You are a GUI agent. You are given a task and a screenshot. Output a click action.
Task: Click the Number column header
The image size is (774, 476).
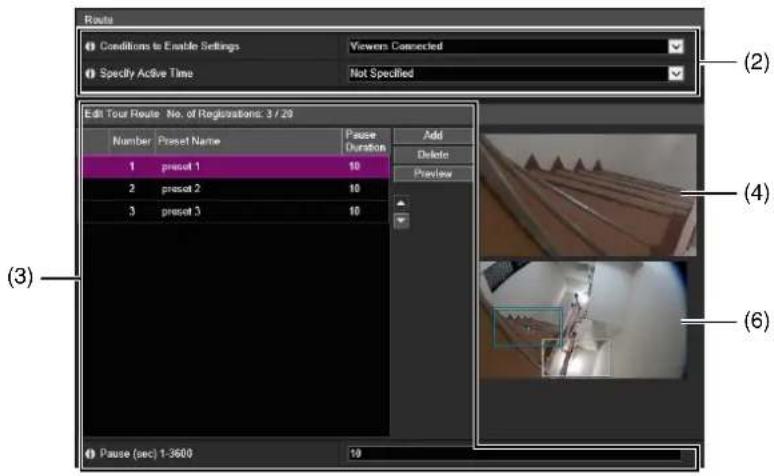pos(131,141)
